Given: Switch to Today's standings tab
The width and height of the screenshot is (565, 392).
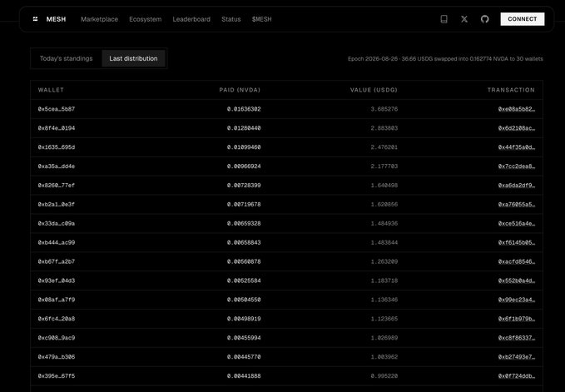Looking at the screenshot, I should point(67,58).
